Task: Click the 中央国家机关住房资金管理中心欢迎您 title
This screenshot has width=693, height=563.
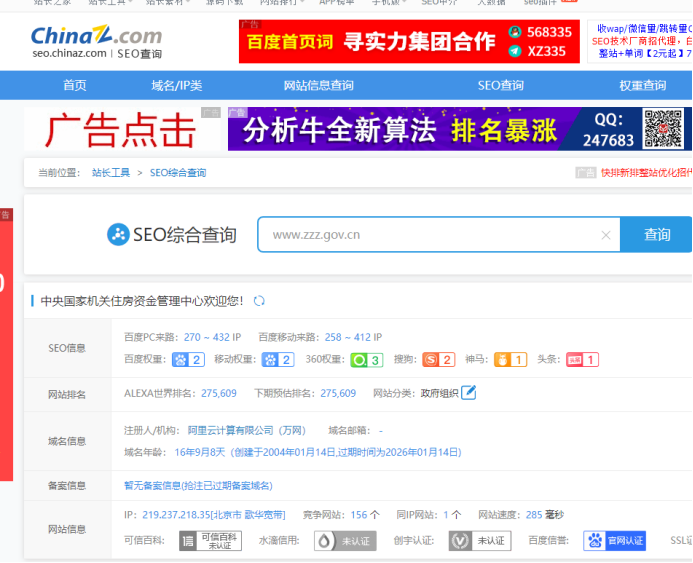Action: point(142,301)
